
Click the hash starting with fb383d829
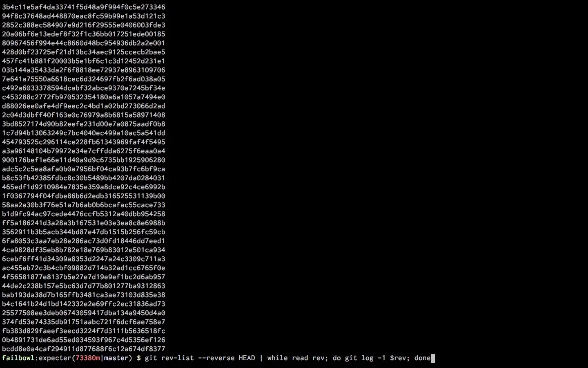(x=84, y=331)
